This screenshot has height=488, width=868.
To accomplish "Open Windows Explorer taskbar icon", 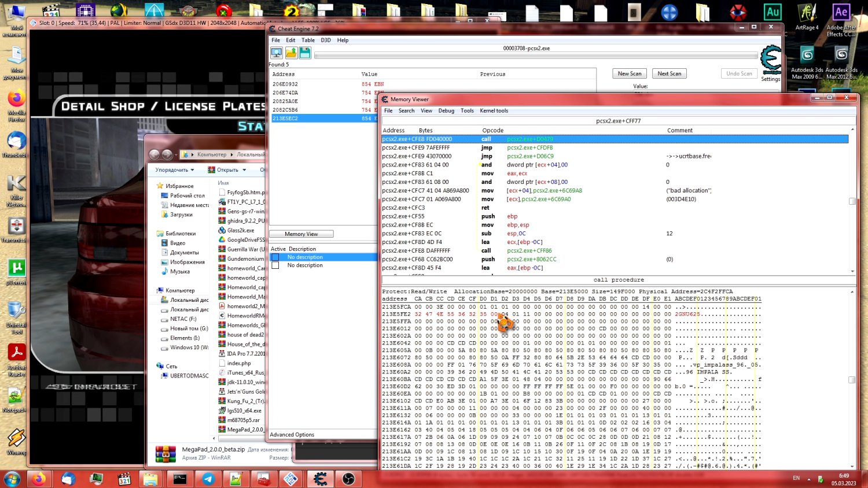I will click(150, 479).
